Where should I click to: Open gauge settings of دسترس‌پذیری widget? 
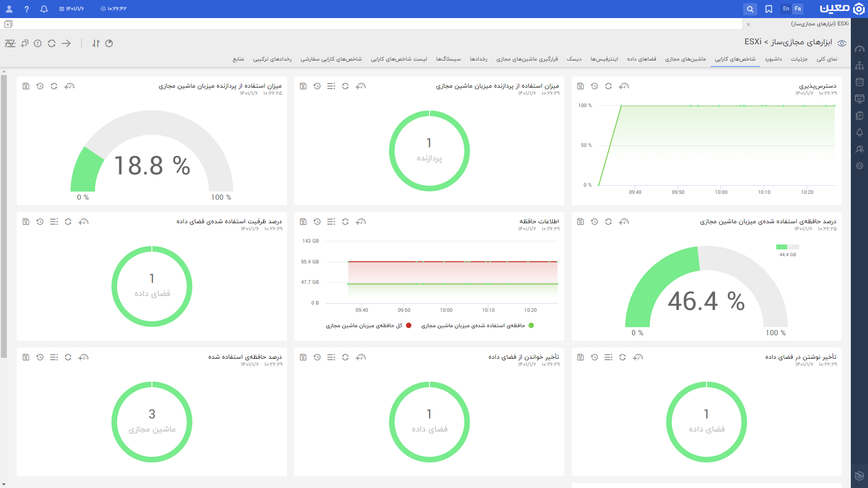tap(624, 86)
